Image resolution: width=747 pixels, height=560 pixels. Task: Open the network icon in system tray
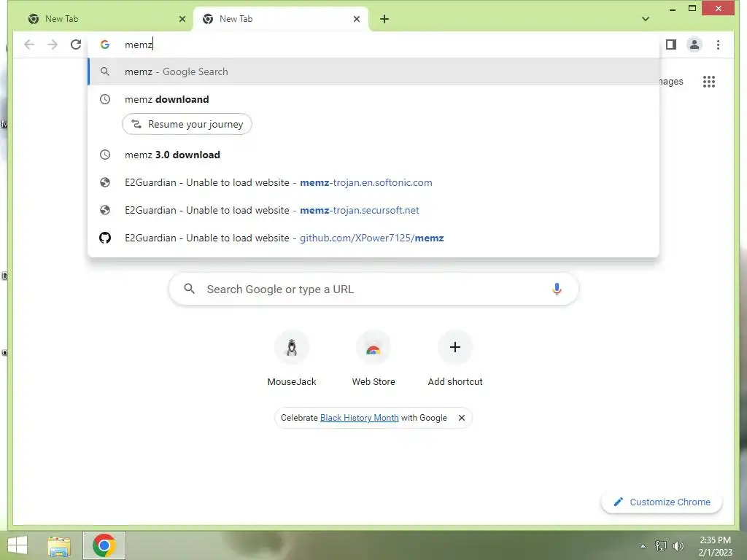tap(661, 546)
